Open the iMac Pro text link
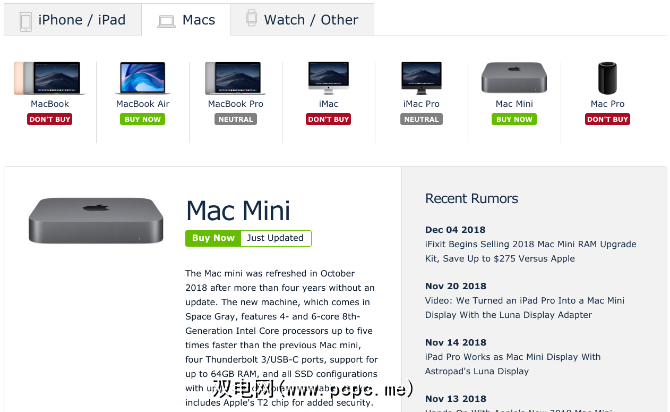 pyautogui.click(x=421, y=104)
